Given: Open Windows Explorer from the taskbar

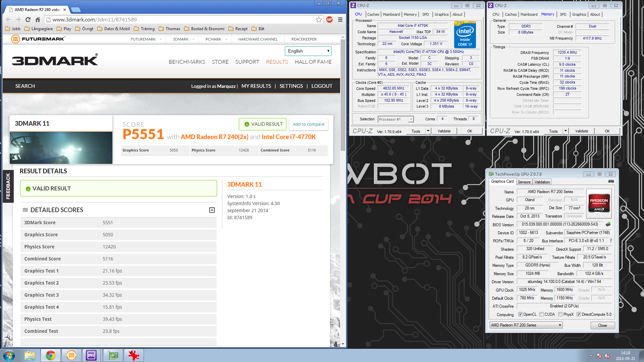Looking at the screenshot, I should click(30, 355).
